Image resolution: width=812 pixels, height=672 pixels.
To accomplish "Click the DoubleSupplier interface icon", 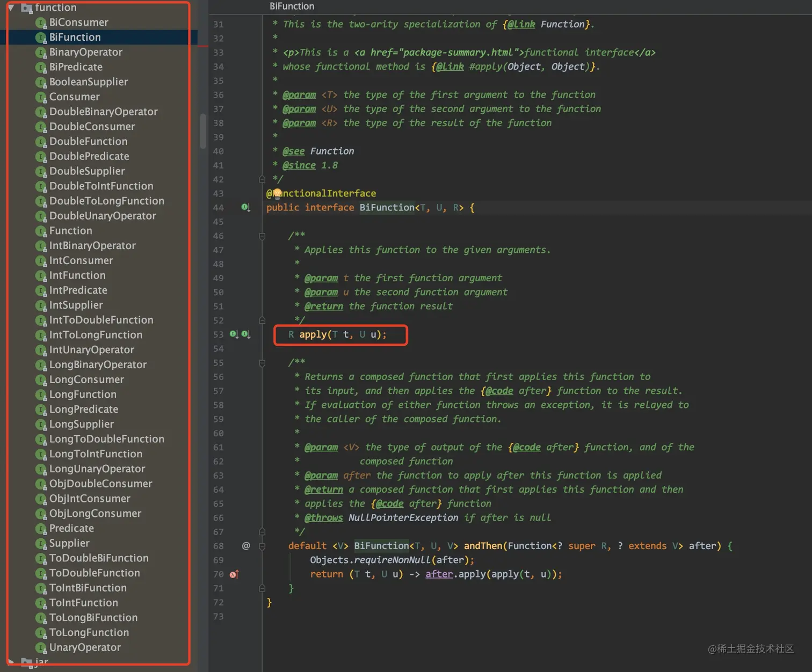I will (41, 172).
